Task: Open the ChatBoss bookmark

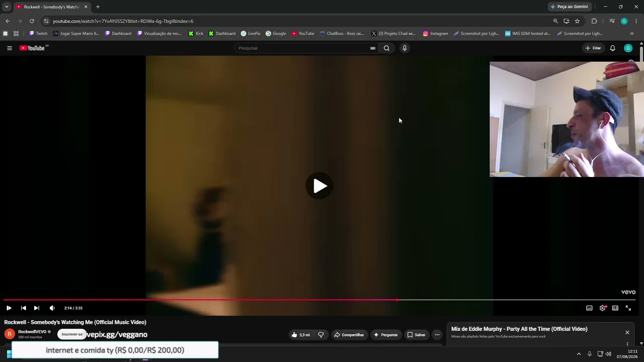Action: [342, 34]
